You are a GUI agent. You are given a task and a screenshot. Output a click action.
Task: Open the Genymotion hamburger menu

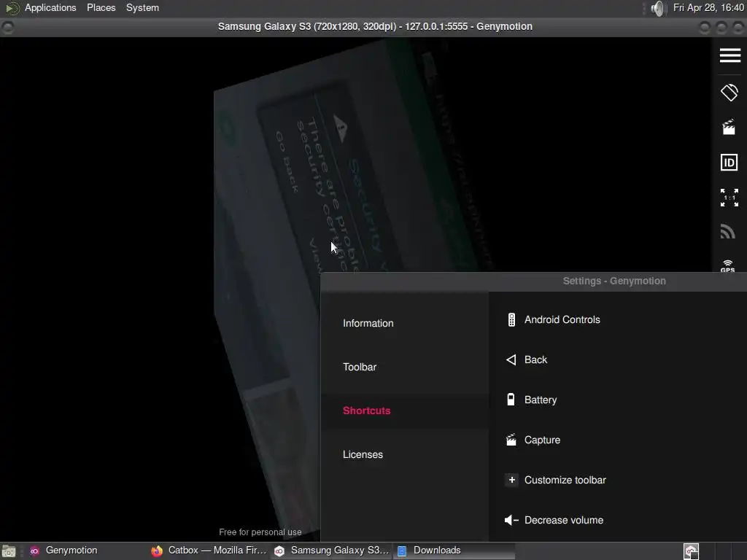[x=729, y=55]
